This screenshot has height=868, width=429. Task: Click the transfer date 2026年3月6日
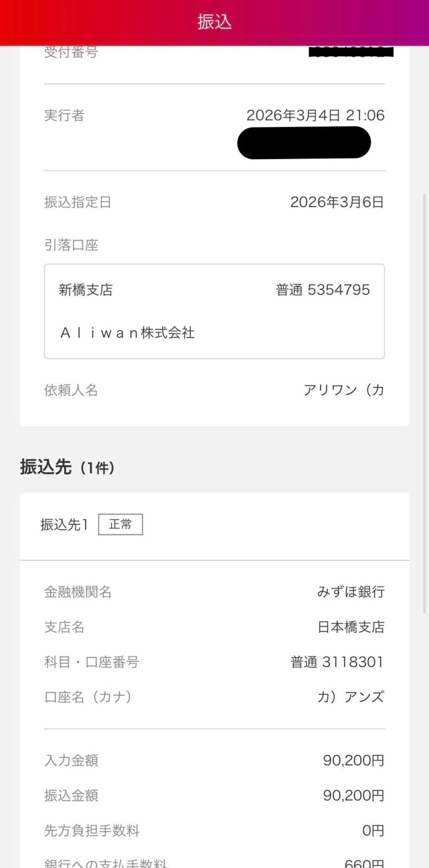(x=337, y=202)
